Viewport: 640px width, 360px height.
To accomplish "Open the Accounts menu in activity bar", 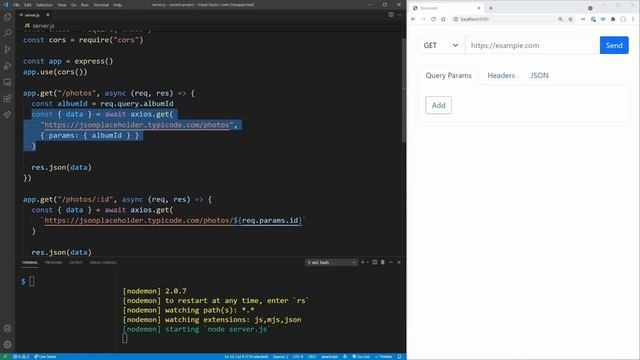I will [7, 328].
